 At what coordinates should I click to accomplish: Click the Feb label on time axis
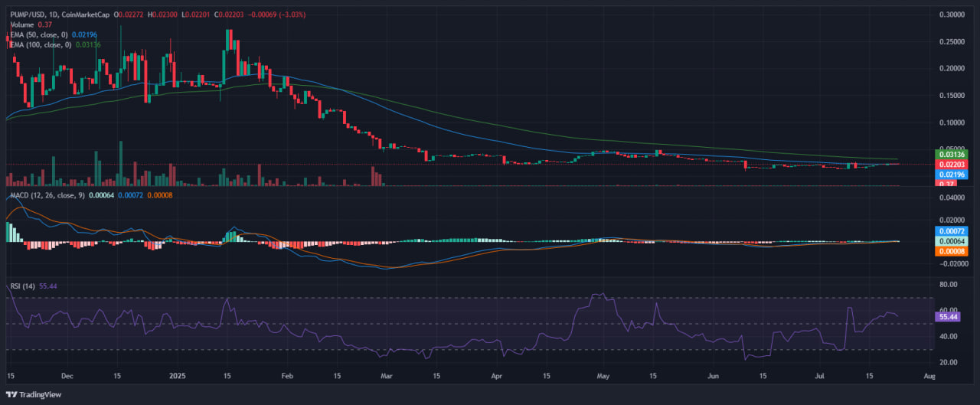288,377
